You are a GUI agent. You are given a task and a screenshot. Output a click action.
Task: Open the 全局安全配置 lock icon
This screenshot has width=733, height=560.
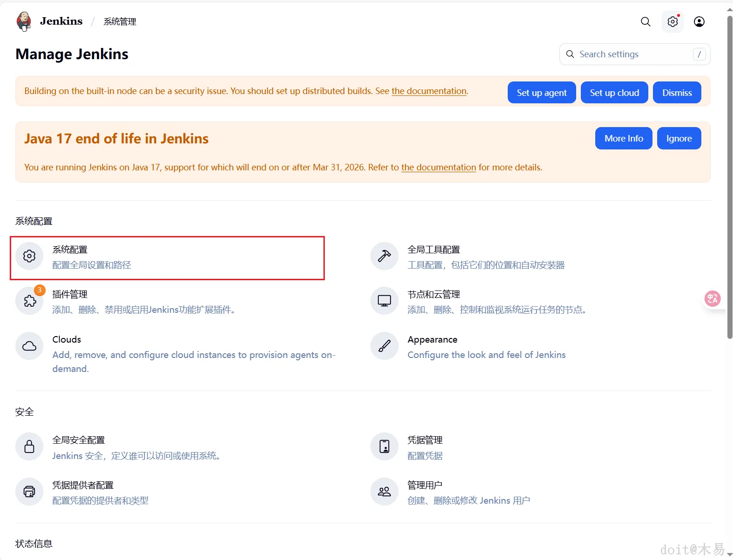29,446
